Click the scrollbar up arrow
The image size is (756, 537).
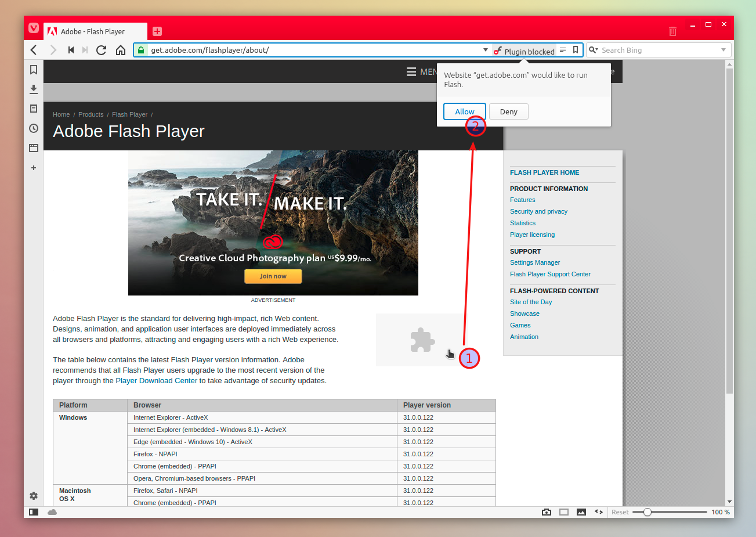pyautogui.click(x=730, y=64)
